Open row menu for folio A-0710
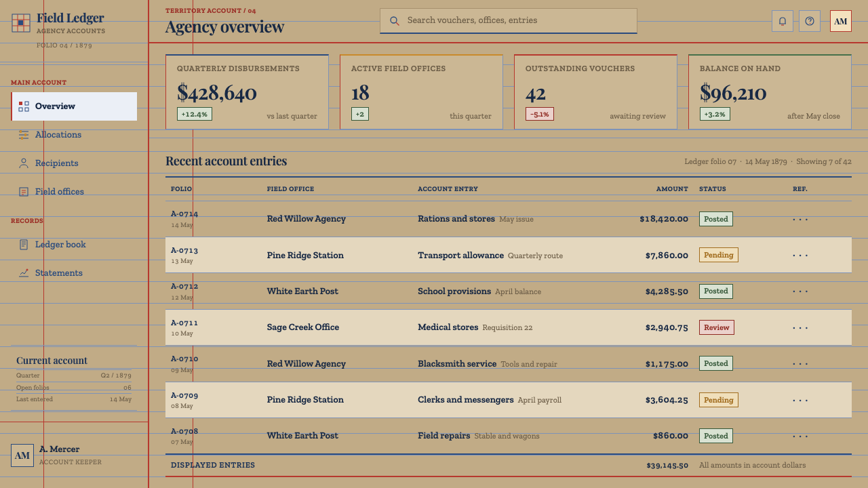This screenshot has height=488, width=868. coord(800,364)
